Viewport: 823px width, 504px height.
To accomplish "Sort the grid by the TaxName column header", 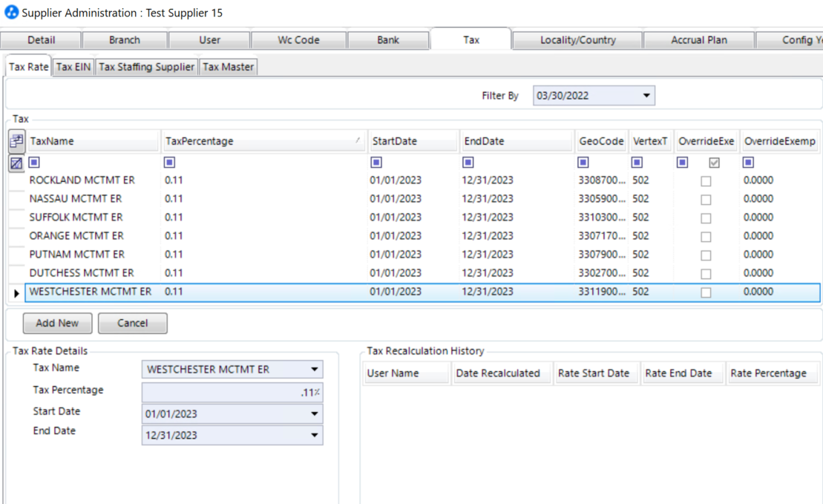I will tap(92, 141).
